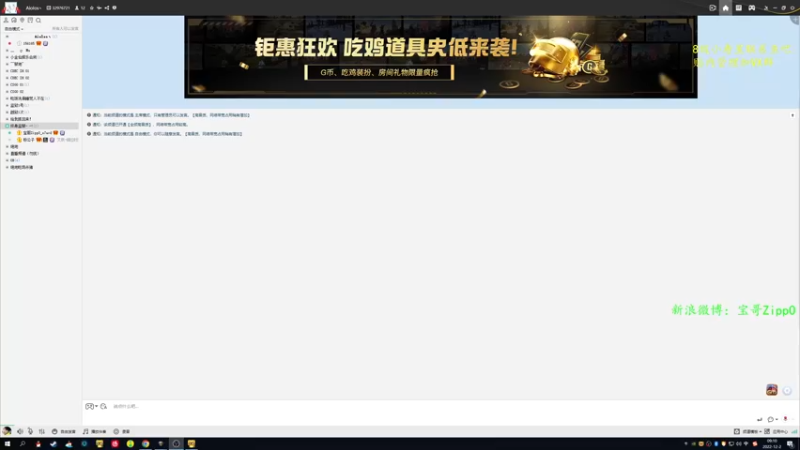Select the last channel in the tree
The image size is (800, 450).
(x=21, y=167)
